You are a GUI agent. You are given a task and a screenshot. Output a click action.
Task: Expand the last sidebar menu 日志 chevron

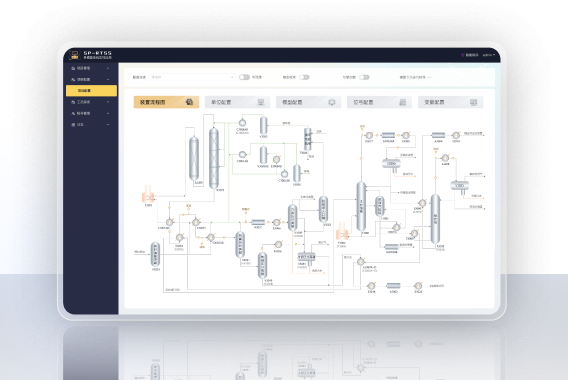[108, 125]
